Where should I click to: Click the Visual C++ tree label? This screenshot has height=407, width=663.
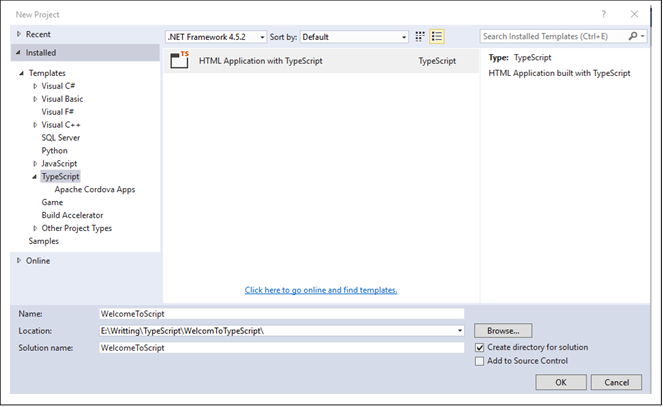[x=61, y=125]
